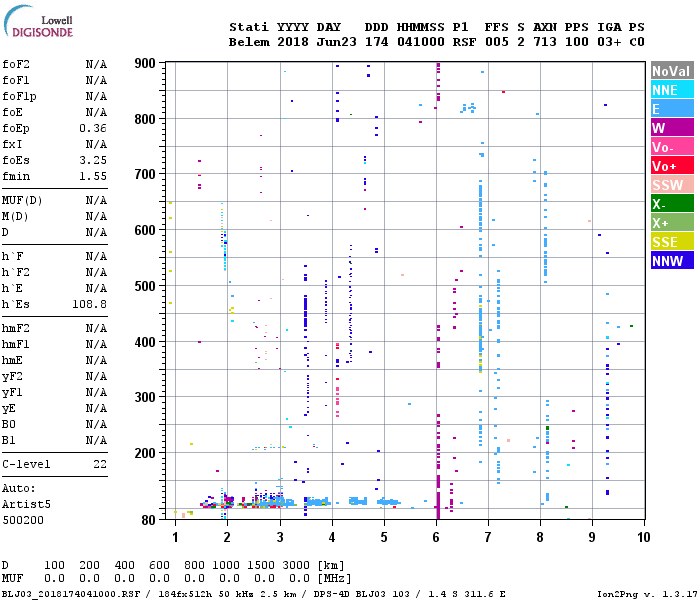Image resolution: width=700 pixels, height=600 pixels.
Task: Click the time 041000 in header
Action: click(x=421, y=42)
